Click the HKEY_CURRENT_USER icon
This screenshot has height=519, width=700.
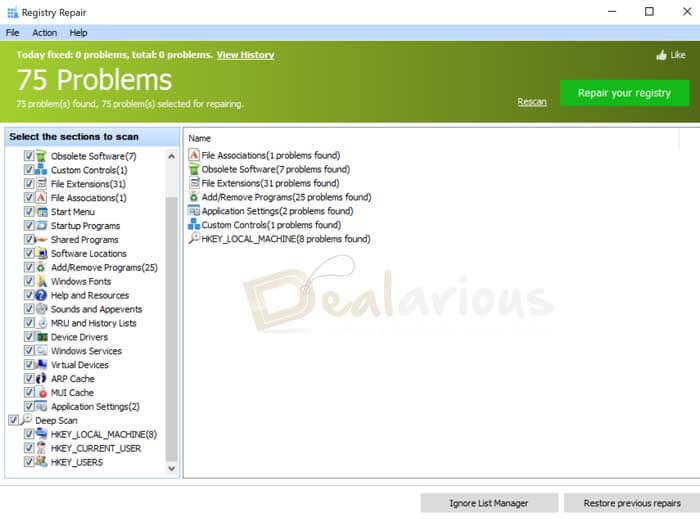(41, 448)
